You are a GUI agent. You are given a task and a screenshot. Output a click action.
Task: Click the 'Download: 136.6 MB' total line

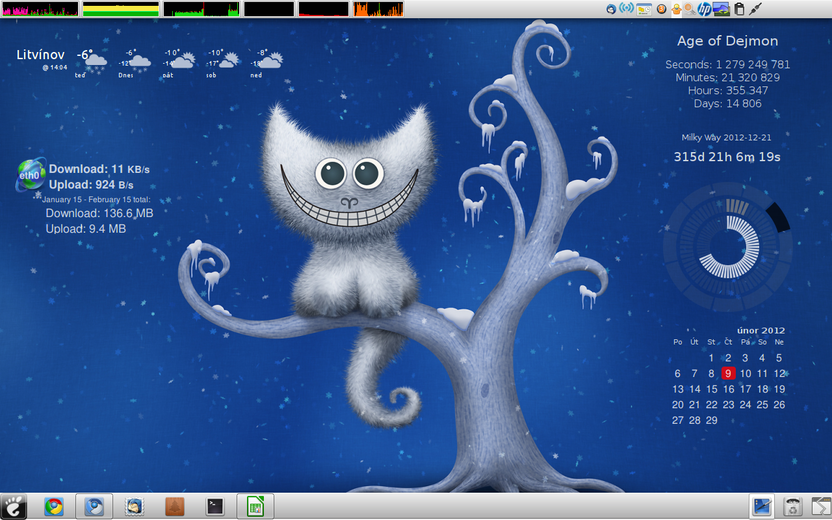click(99, 213)
